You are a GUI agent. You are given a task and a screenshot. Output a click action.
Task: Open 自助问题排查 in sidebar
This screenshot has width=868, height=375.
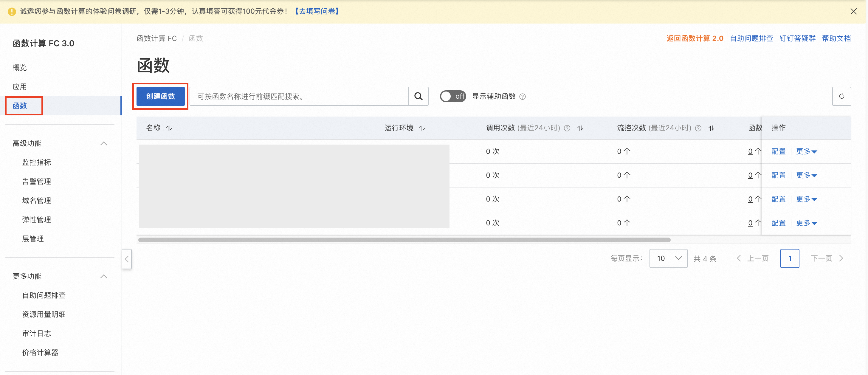click(x=44, y=295)
